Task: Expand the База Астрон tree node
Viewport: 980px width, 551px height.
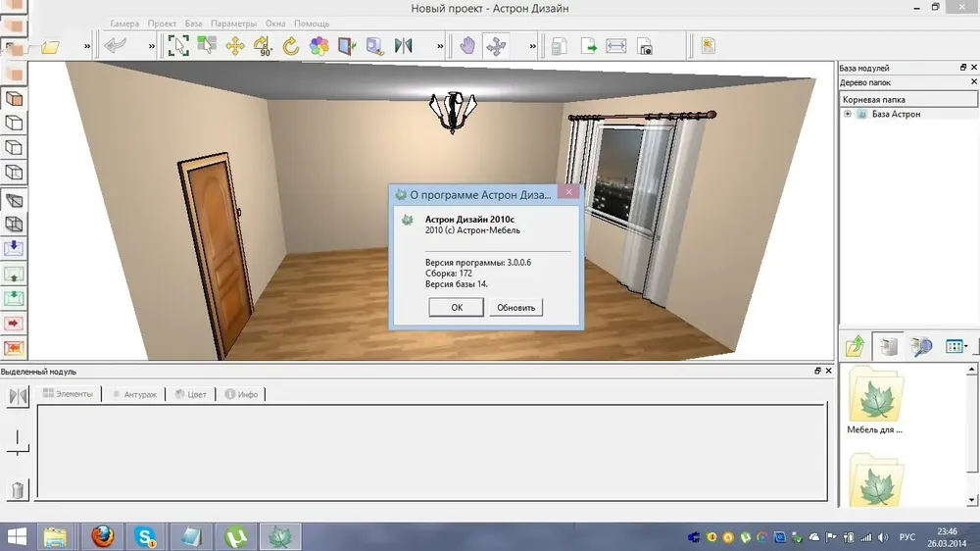Action: 848,114
